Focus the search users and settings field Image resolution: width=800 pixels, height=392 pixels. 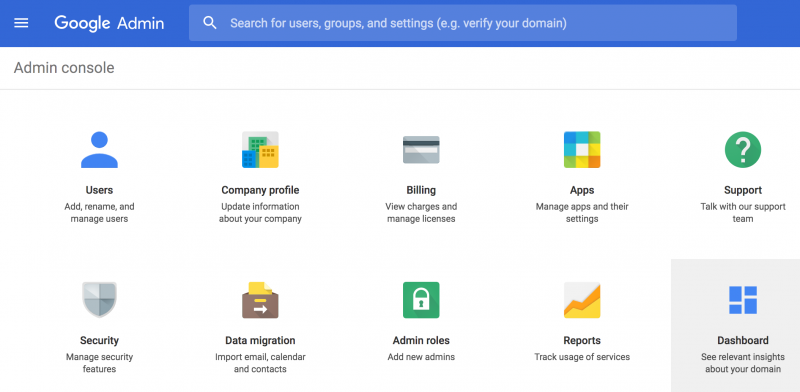click(x=463, y=23)
